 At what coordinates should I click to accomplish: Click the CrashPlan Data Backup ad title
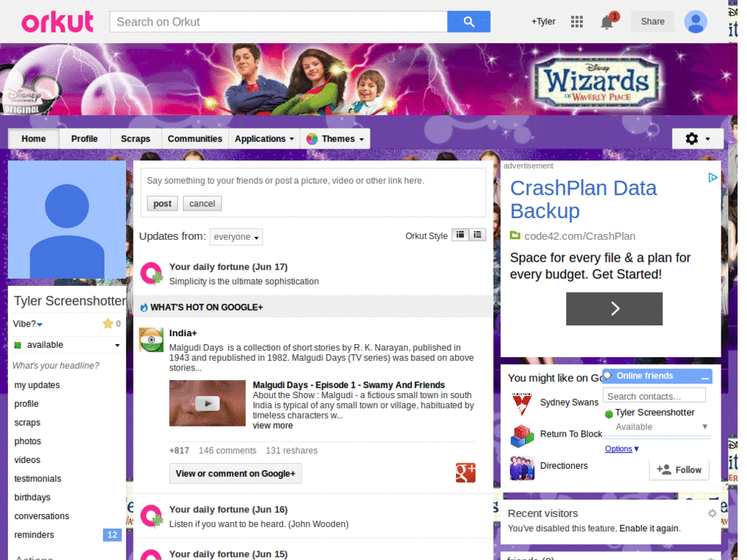583,200
